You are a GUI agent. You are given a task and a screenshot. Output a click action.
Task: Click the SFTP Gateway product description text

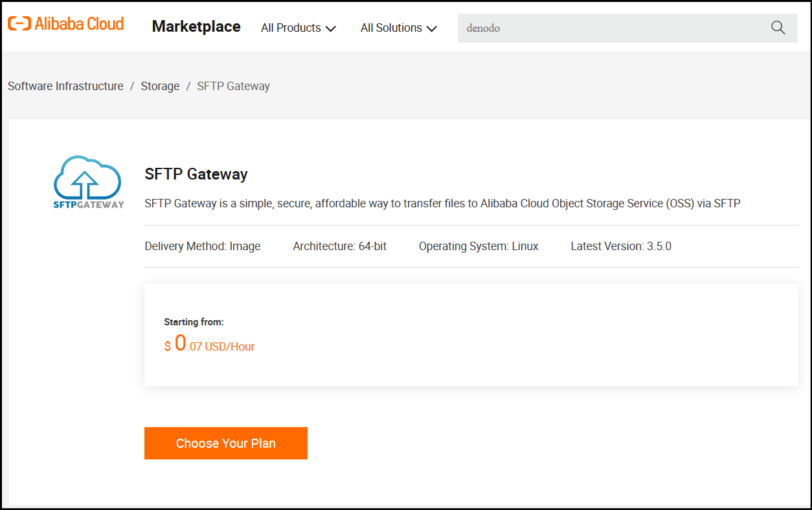(x=442, y=203)
